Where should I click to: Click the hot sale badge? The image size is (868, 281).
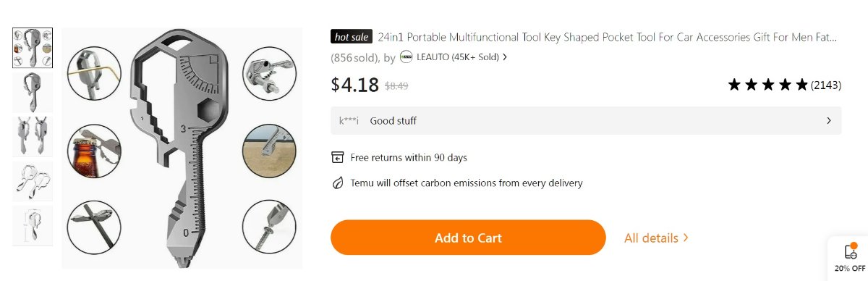[352, 37]
